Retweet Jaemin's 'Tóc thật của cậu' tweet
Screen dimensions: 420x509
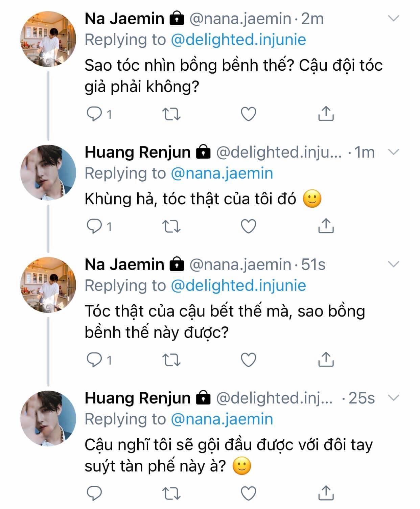171,360
